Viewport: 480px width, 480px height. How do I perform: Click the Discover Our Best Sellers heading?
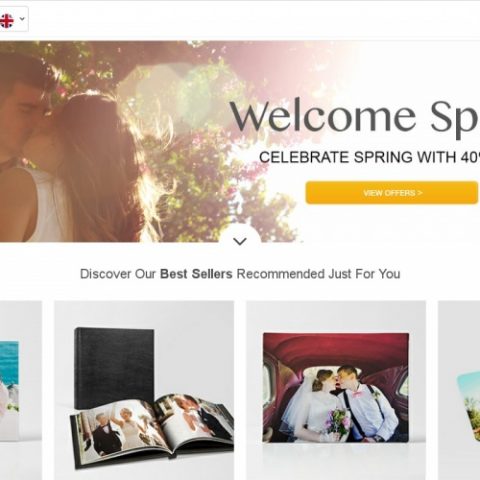[x=240, y=274]
